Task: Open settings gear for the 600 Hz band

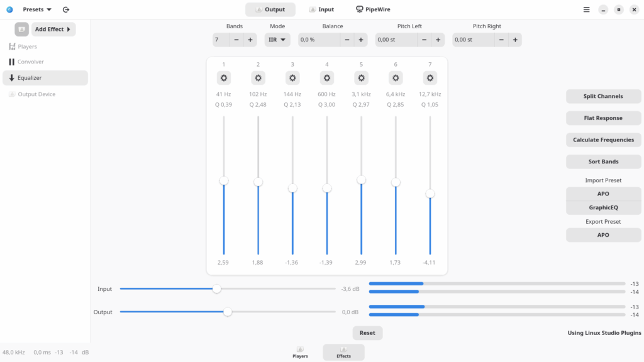Action: point(326,78)
